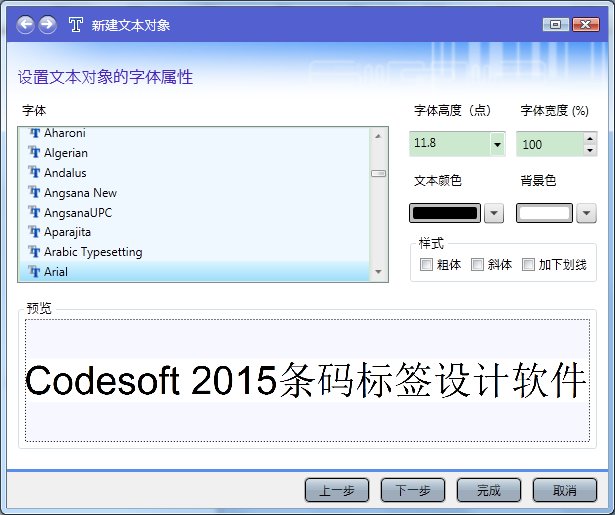The image size is (615, 515).
Task: Click the text object T icon in title bar
Action: pos(76,25)
